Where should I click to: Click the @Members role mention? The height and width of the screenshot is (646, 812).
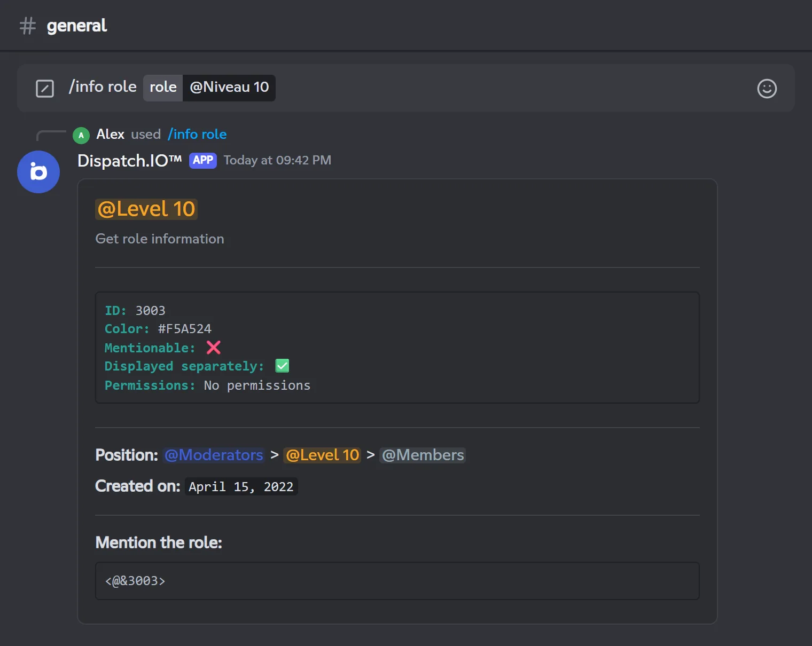pos(423,455)
